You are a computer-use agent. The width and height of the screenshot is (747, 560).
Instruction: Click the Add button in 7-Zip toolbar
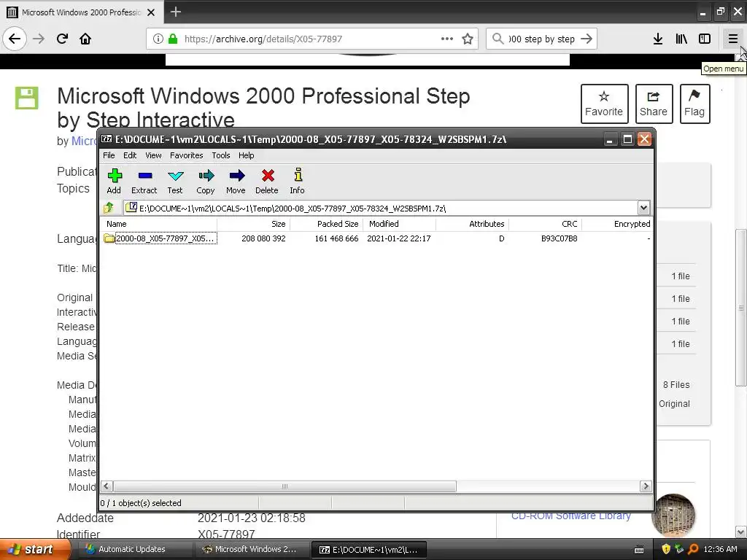click(114, 182)
